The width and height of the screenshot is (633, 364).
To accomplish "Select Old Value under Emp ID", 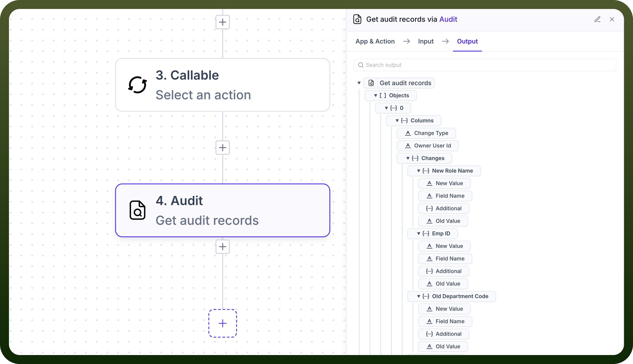I will click(x=443, y=284).
